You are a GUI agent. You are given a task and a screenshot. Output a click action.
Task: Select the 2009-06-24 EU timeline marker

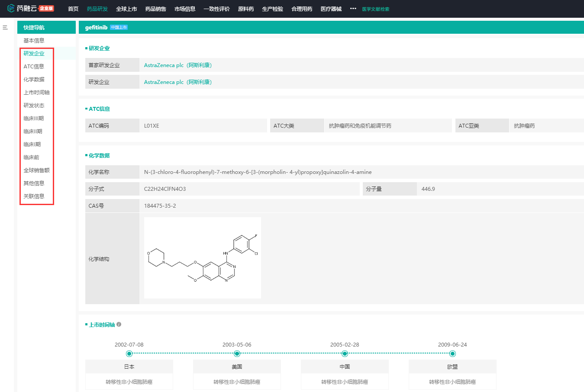tap(452, 353)
